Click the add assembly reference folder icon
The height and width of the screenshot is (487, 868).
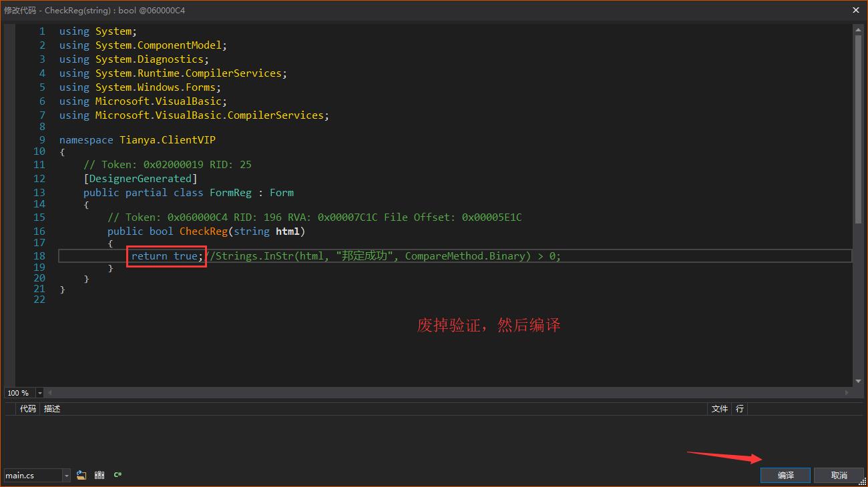(x=81, y=475)
